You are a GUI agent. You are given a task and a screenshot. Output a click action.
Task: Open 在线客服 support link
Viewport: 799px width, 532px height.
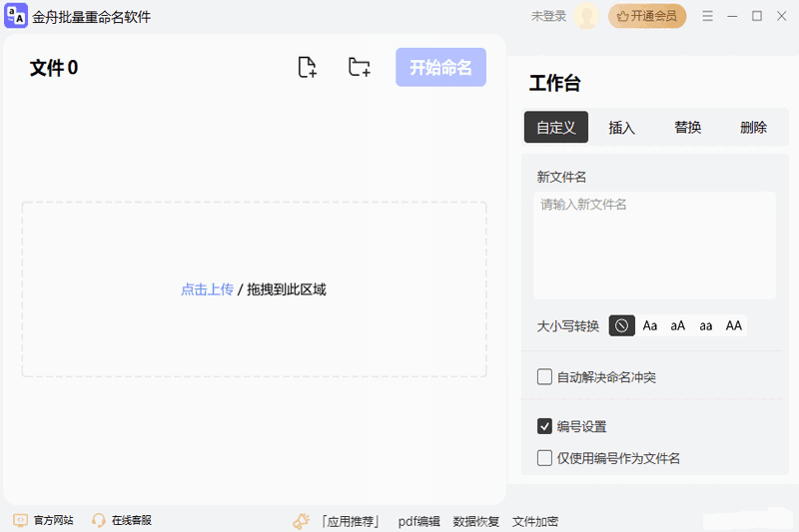click(132, 520)
